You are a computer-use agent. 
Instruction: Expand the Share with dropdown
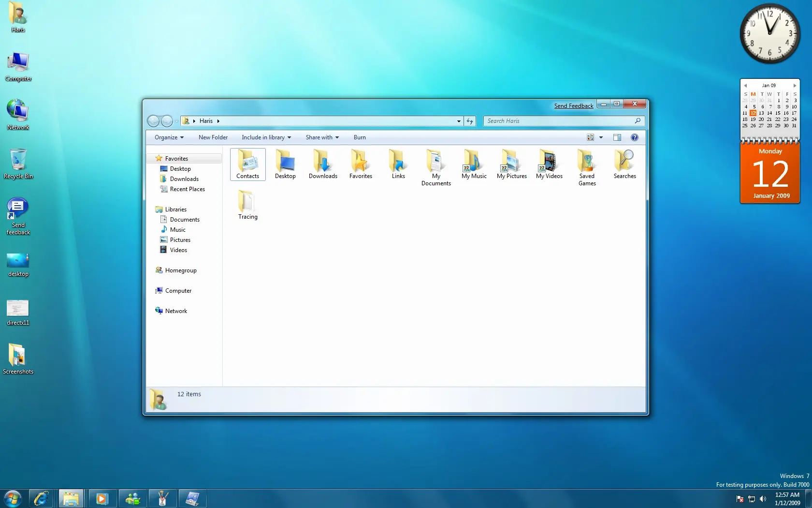tap(322, 137)
